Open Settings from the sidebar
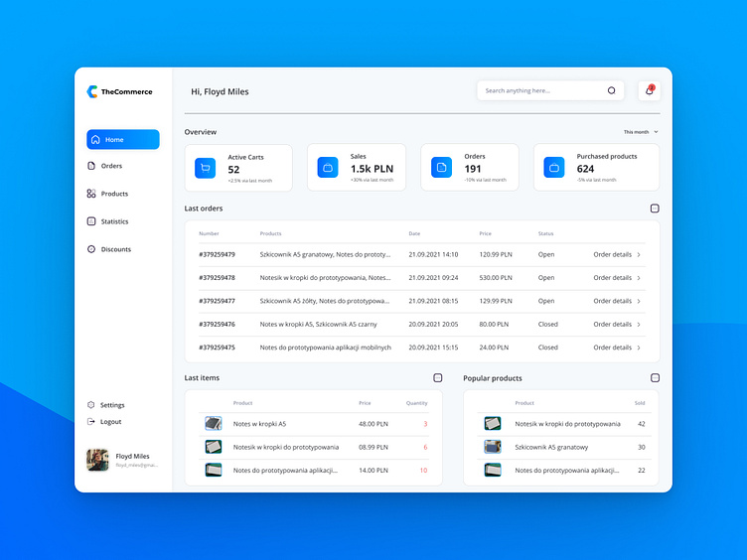 (x=112, y=405)
